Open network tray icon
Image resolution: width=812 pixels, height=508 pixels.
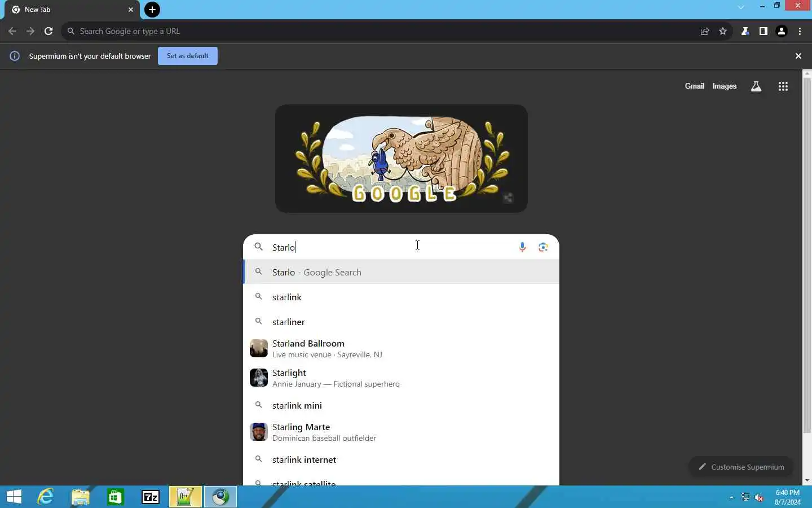click(x=745, y=497)
